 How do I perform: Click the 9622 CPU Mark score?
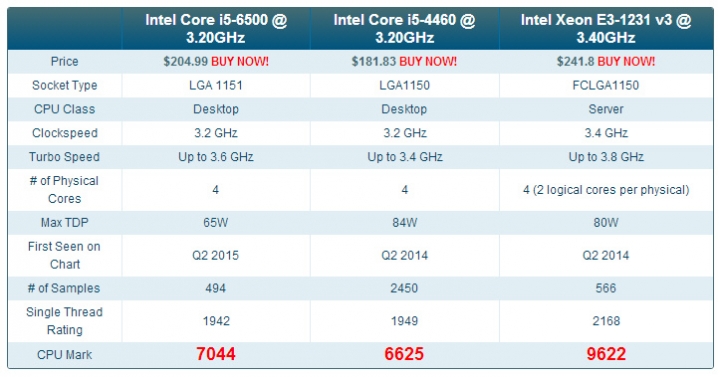pyautogui.click(x=606, y=354)
